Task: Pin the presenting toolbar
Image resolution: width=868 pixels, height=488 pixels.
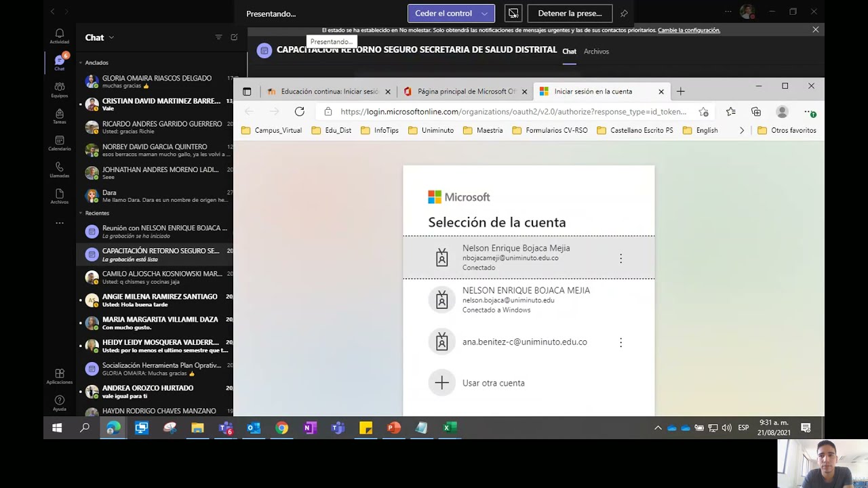Action: click(624, 14)
